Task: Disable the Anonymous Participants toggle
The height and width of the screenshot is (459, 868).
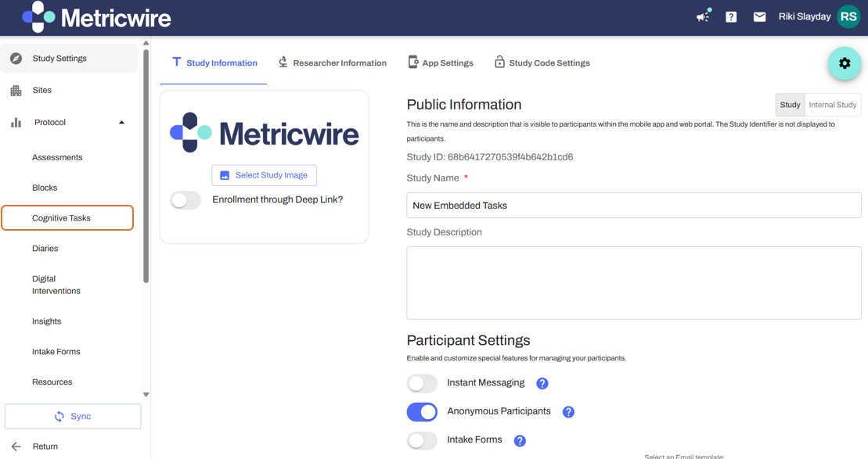Action: pos(422,412)
